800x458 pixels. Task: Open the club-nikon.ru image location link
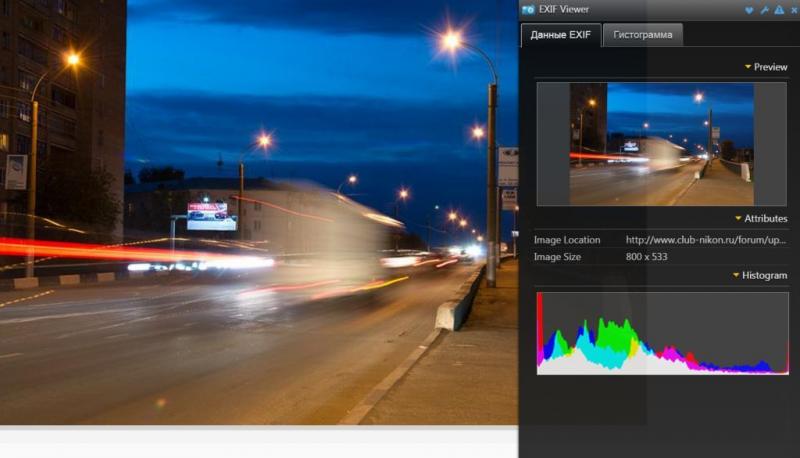pos(706,240)
